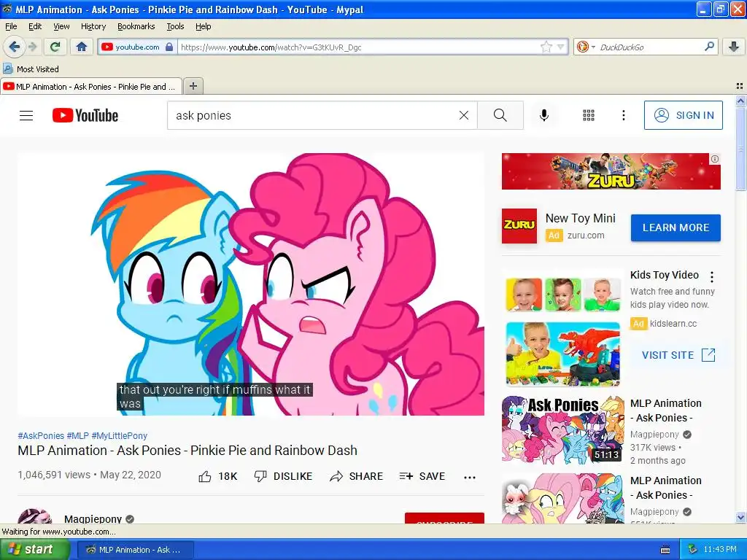Image resolution: width=747 pixels, height=560 pixels.
Task: Open the Bookmarks menu
Action: point(136,26)
